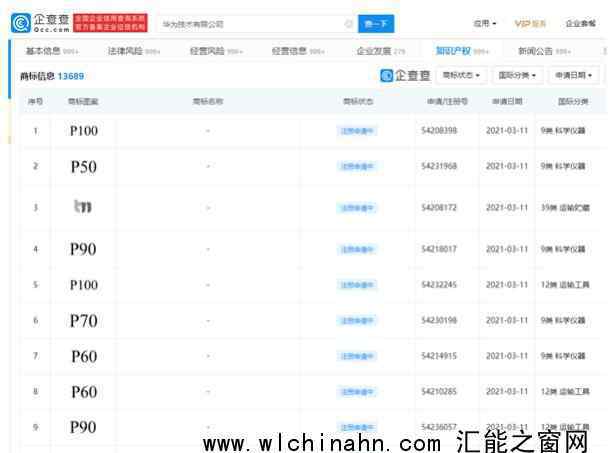The height and width of the screenshot is (453, 614).
Task: Open the P70 trademark image in row 6
Action: tap(84, 321)
